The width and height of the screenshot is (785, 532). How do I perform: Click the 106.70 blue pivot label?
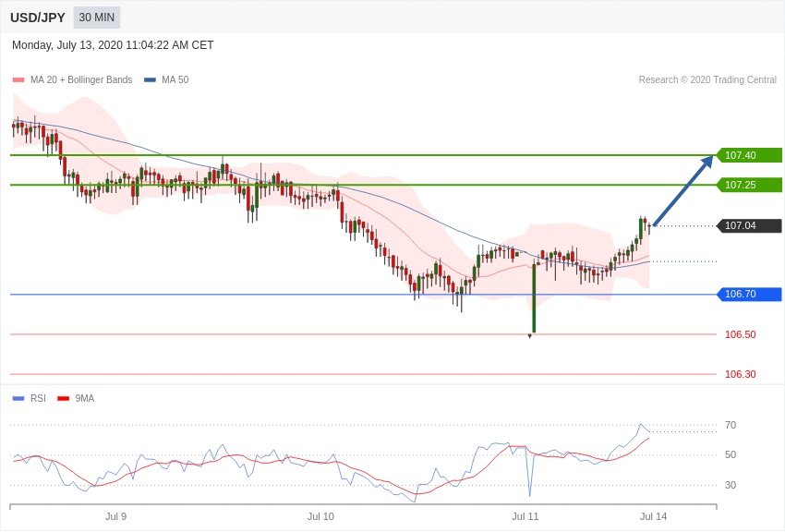tap(749, 294)
